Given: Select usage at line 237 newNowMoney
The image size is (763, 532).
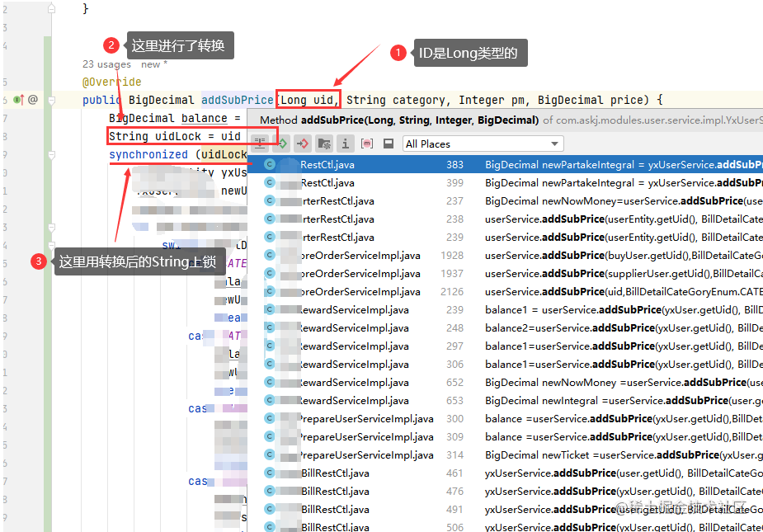Looking at the screenshot, I should tap(505, 200).
